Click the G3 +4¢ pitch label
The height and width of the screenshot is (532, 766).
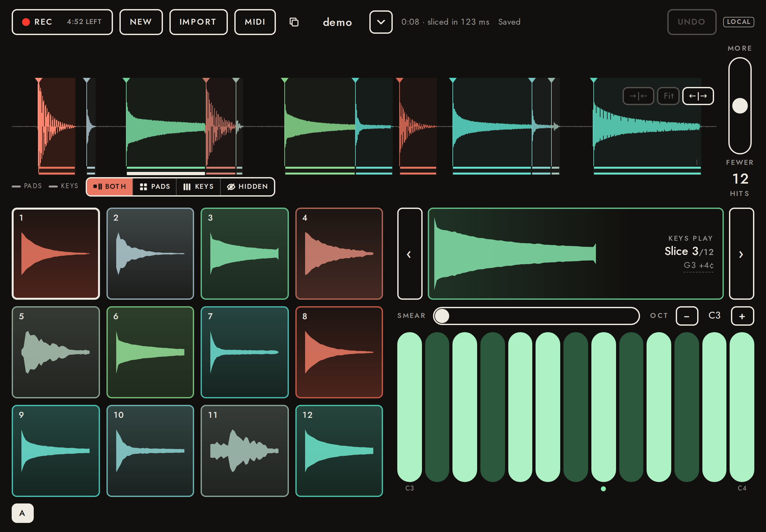698,266
